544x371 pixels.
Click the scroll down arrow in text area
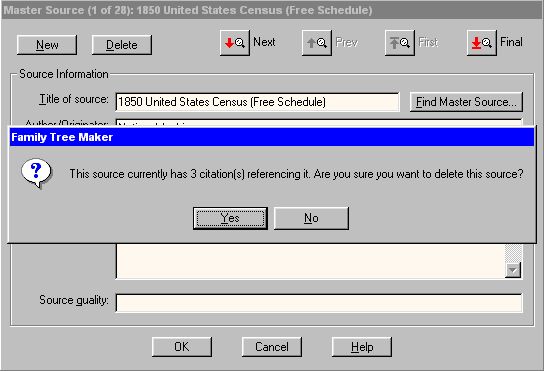(x=513, y=270)
